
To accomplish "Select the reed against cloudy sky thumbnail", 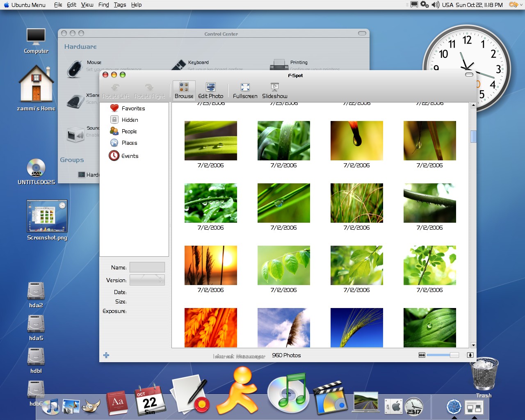I will point(284,328).
